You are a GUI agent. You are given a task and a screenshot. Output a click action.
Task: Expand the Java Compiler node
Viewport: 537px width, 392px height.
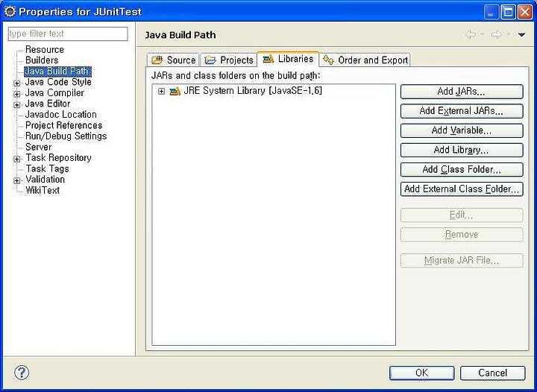pyautogui.click(x=16, y=94)
